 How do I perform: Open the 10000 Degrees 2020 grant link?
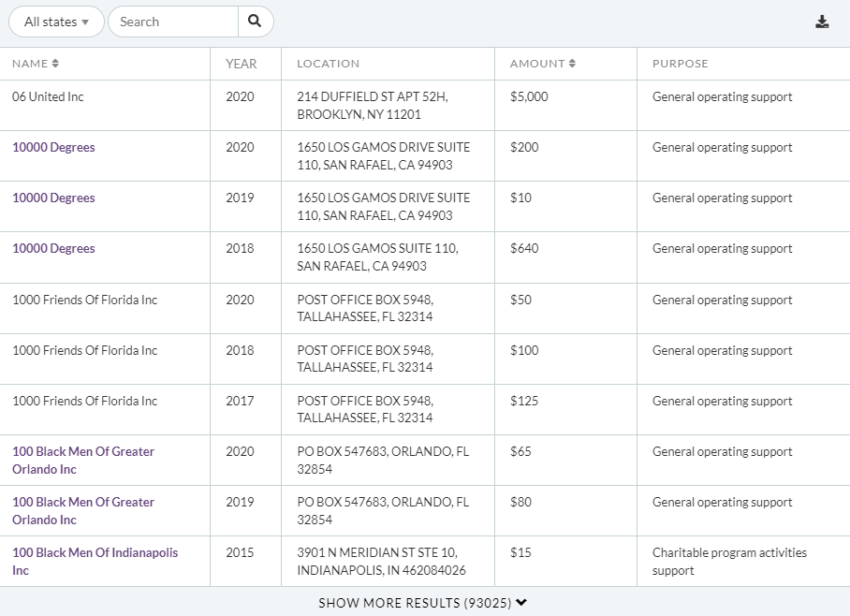(x=53, y=147)
